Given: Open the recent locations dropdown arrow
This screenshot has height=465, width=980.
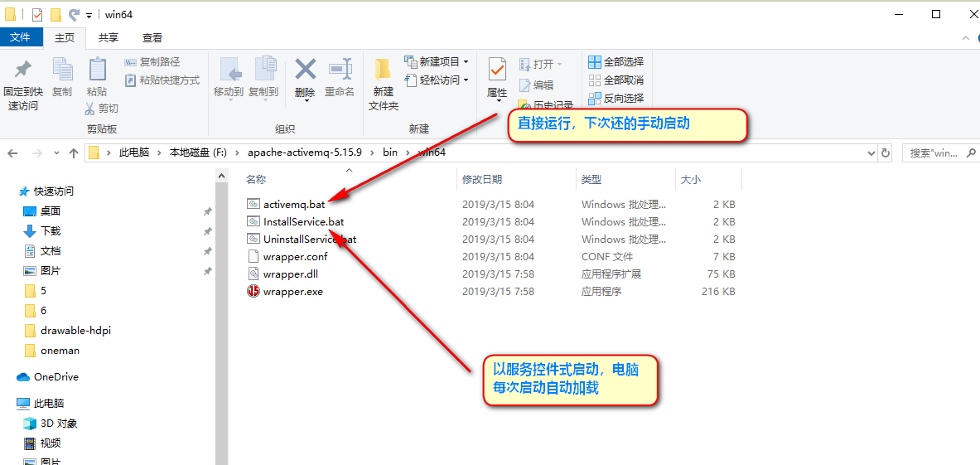Looking at the screenshot, I should [x=57, y=153].
